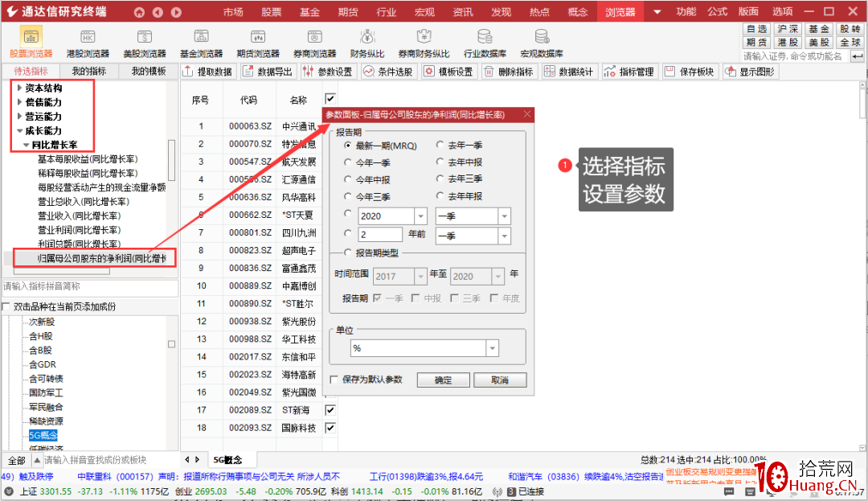Switch to the 我的指标 tab
868x501 pixels.
click(89, 72)
